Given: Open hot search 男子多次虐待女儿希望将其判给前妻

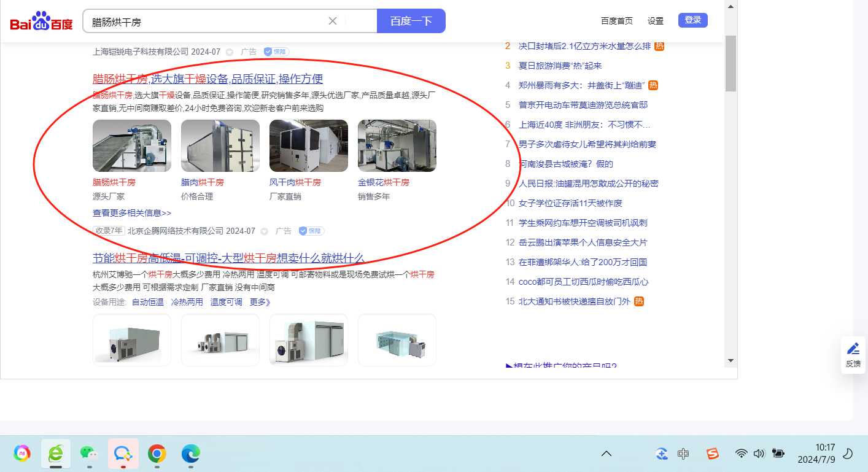Looking at the screenshot, I should [587, 144].
